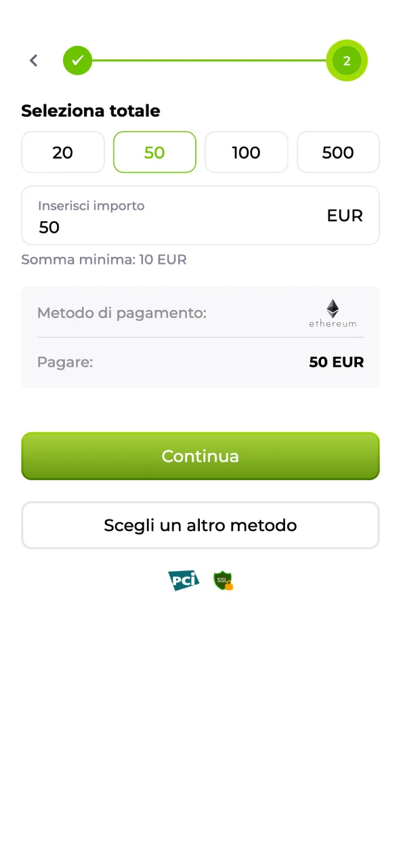Select the 20 EUR amount option
Viewport: 401px width, 868px height.
pyautogui.click(x=63, y=152)
